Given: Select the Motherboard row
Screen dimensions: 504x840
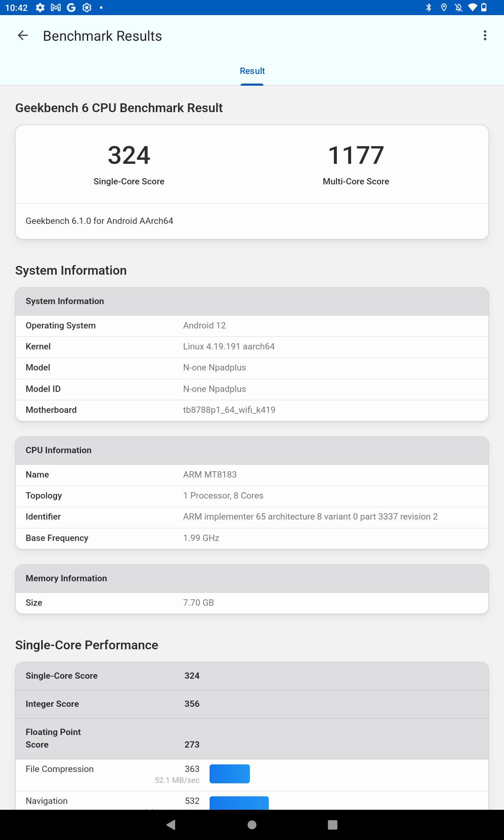Looking at the screenshot, I should [252, 410].
